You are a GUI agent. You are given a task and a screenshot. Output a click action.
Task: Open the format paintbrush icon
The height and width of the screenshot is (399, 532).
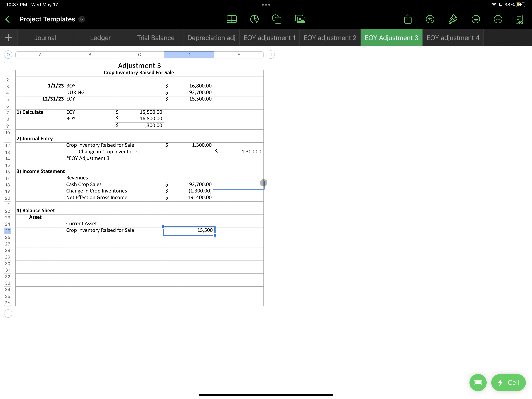pyautogui.click(x=453, y=19)
